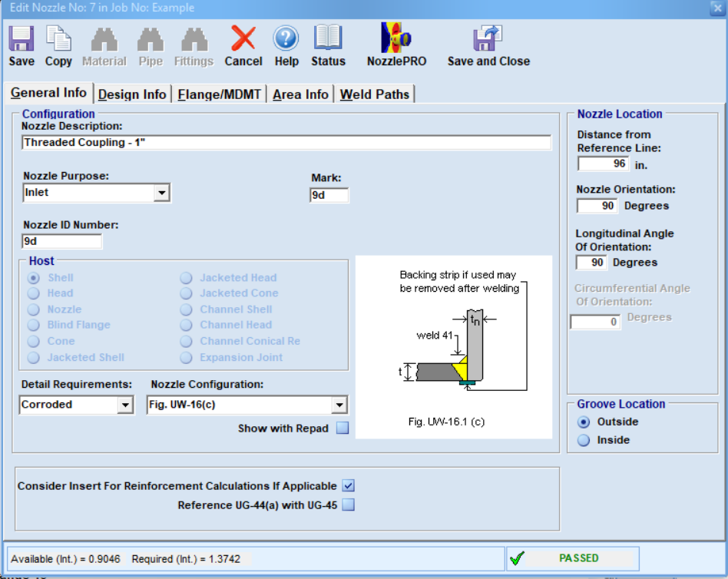Screen dimensions: 728x579
Task: Open the Material editor icon
Action: tap(104, 44)
